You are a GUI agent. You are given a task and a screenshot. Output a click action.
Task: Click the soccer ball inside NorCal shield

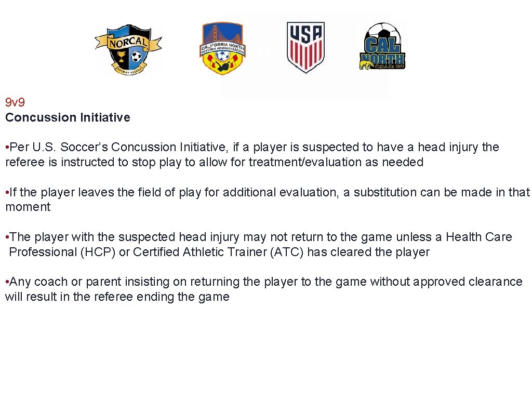click(137, 56)
